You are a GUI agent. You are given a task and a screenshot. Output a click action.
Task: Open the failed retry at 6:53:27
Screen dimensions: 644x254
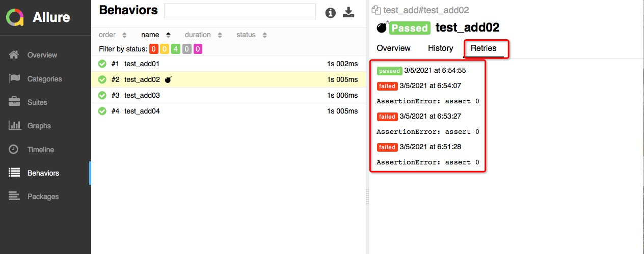pos(419,117)
